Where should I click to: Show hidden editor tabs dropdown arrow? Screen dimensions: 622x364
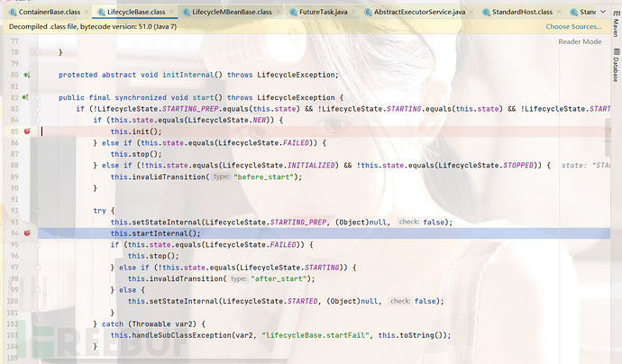coord(603,12)
